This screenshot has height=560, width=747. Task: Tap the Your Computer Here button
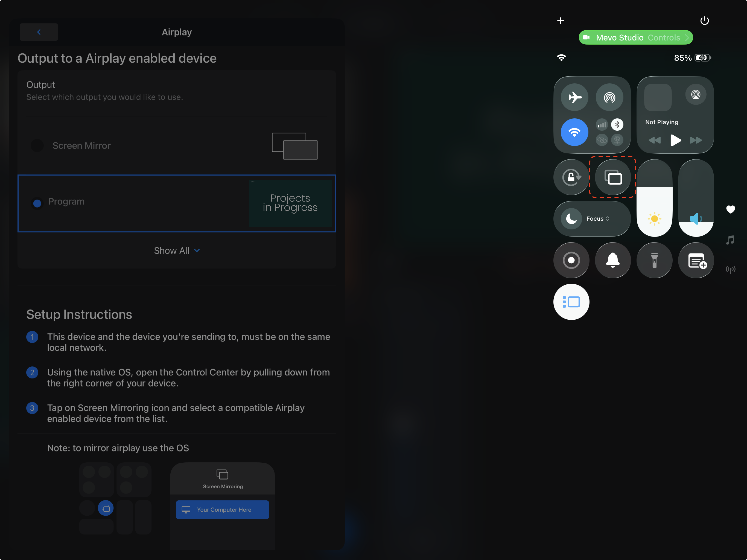click(x=222, y=510)
